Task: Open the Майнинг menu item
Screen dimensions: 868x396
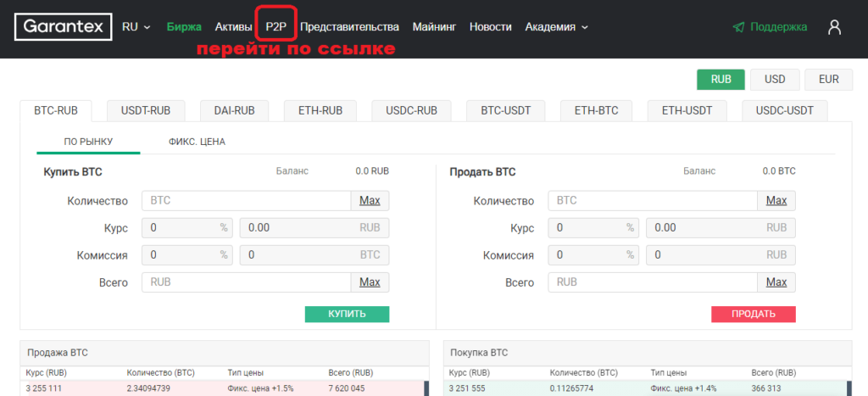Action: point(434,27)
